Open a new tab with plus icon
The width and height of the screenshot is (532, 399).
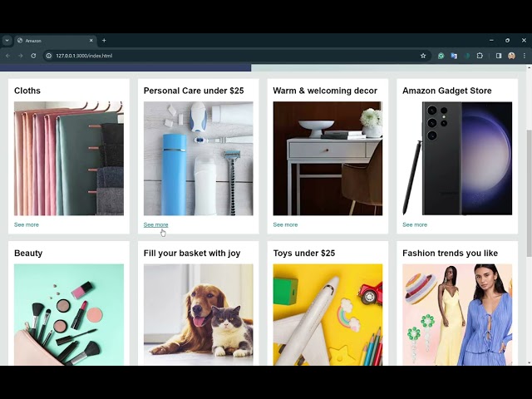coord(104,41)
